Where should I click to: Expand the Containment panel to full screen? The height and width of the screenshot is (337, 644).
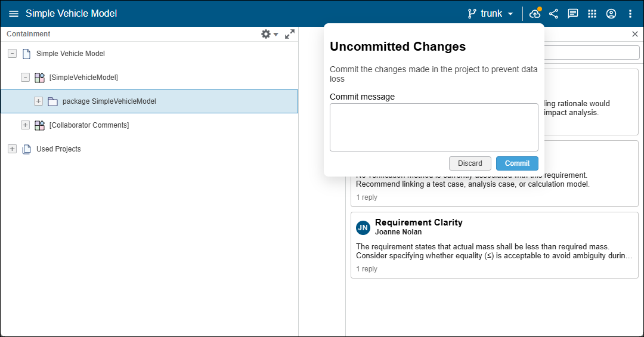(290, 34)
